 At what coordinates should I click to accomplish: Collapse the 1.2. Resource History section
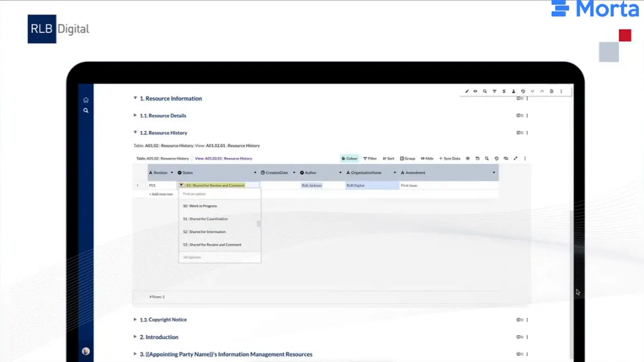135,132
